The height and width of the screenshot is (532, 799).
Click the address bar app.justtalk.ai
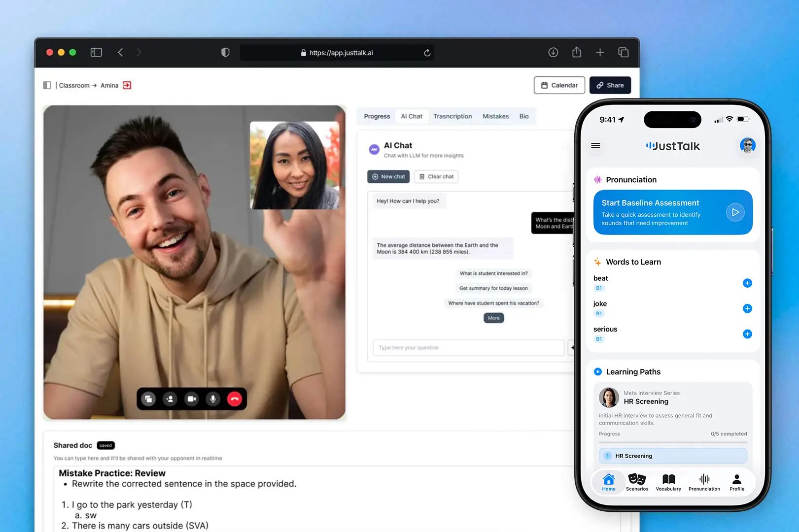[x=337, y=53]
